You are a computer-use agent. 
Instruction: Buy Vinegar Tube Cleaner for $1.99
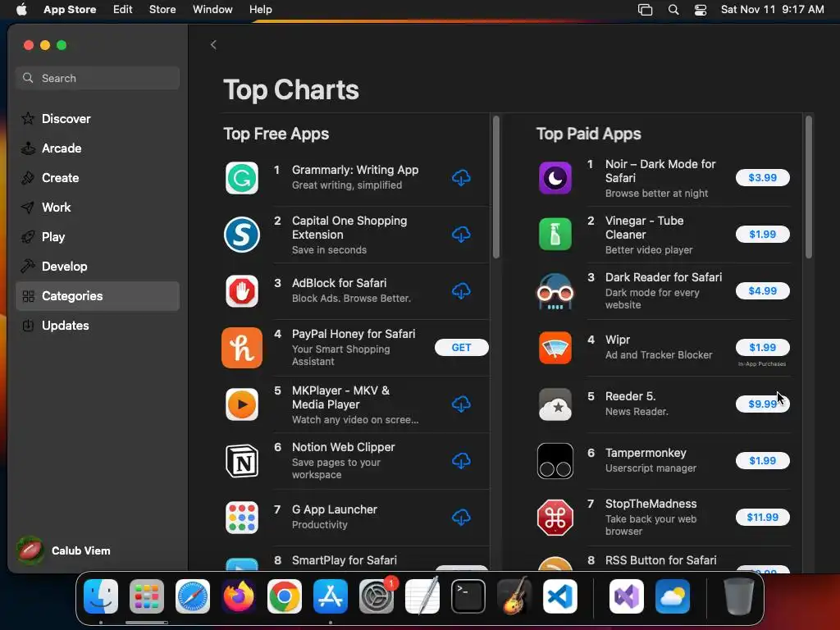tap(762, 235)
